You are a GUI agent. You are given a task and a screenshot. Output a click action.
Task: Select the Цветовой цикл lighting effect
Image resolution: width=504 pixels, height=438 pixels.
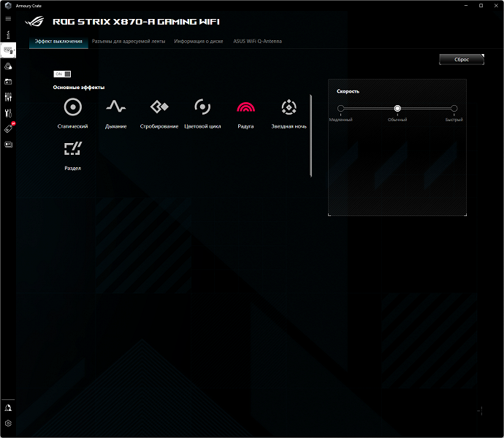coord(202,113)
